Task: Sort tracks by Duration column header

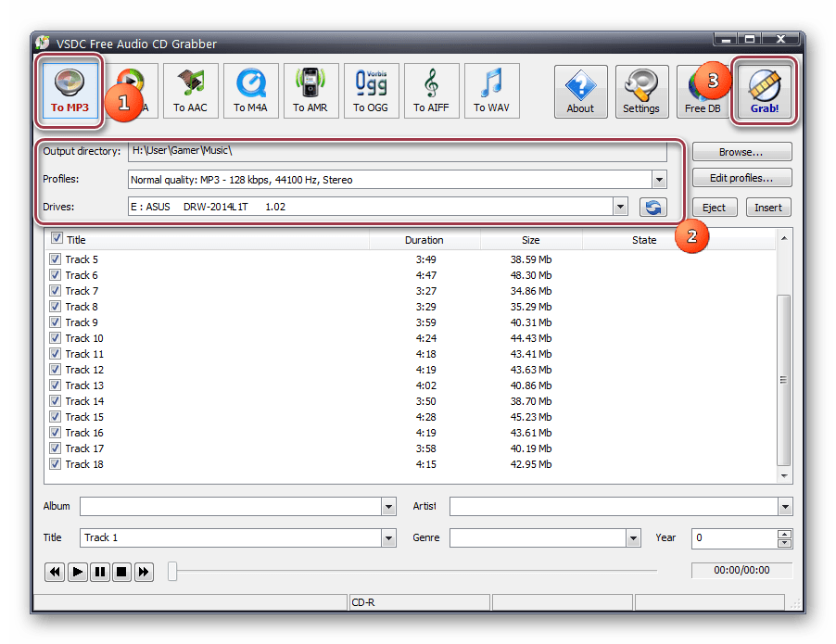Action: pos(424,240)
